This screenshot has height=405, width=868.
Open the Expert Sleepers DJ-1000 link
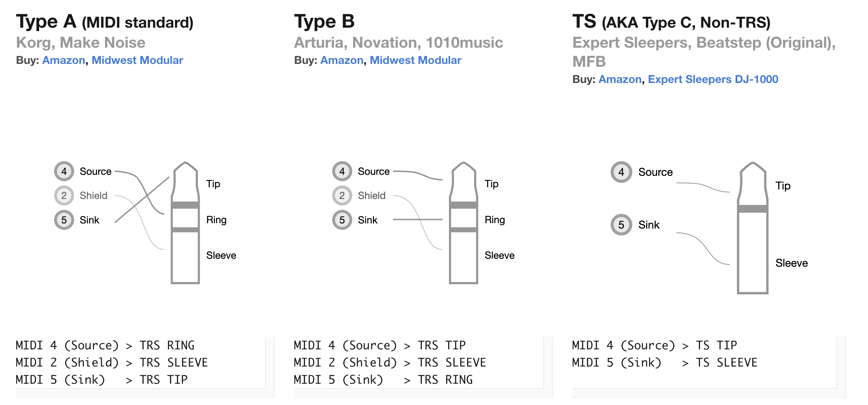pyautogui.click(x=713, y=79)
